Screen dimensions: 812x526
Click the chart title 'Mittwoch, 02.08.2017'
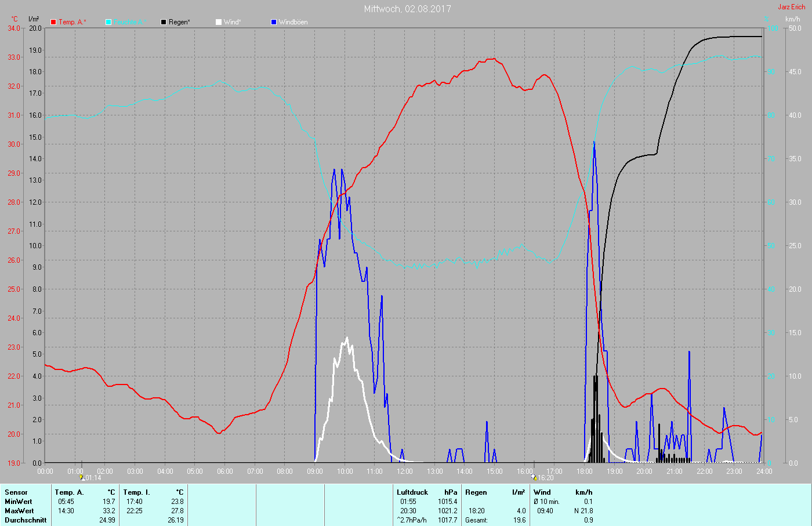(408, 9)
